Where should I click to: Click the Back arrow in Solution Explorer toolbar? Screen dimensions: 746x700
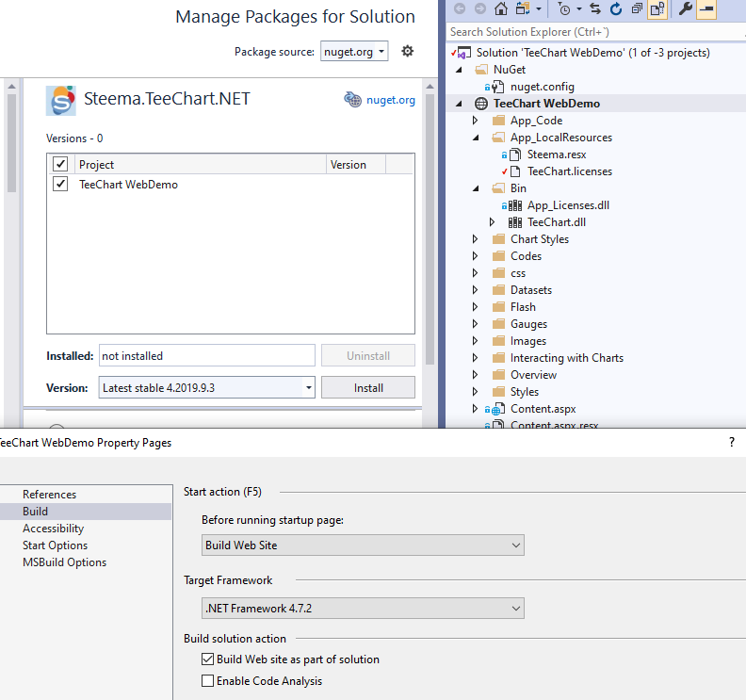[x=459, y=8]
